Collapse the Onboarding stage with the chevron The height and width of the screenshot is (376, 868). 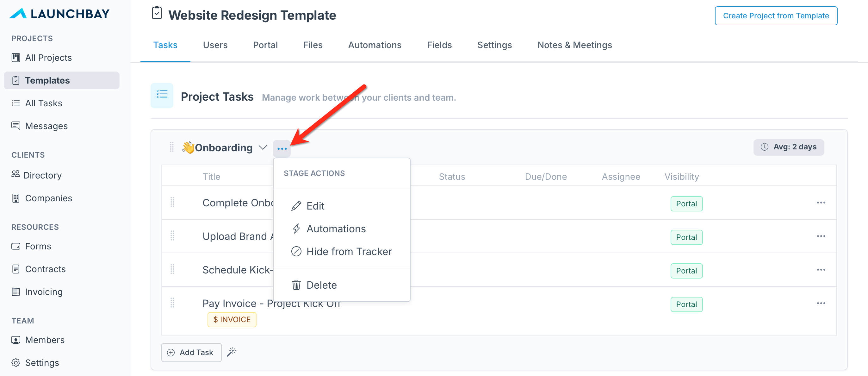pyautogui.click(x=263, y=148)
